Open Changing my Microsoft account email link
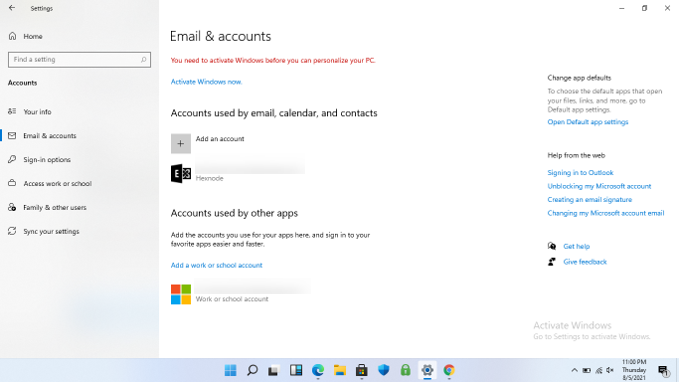The image size is (679, 382). [x=605, y=213]
